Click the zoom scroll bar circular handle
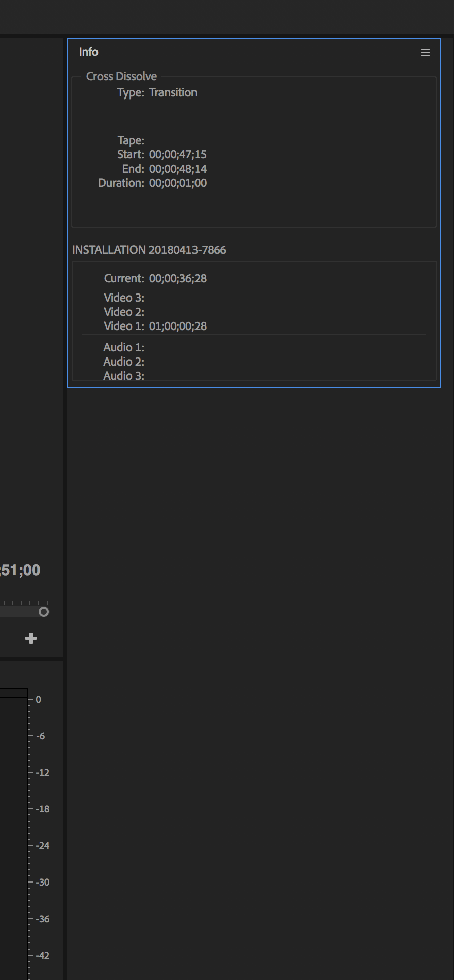Viewport: 454px width, 980px height. tap(44, 612)
